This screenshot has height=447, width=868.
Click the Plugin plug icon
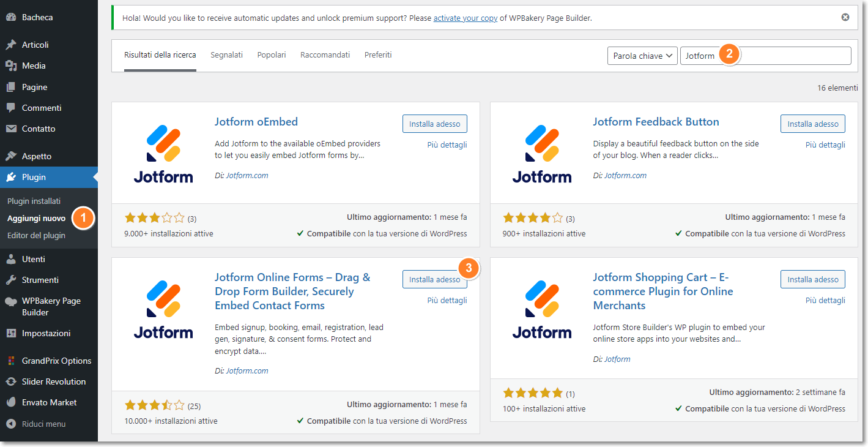tap(11, 177)
